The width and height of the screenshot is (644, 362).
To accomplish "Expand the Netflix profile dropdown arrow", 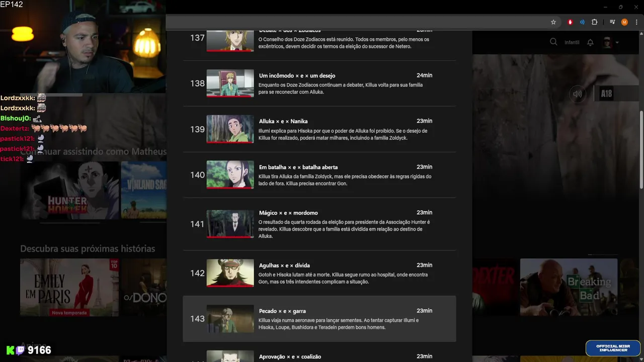I will [617, 43].
